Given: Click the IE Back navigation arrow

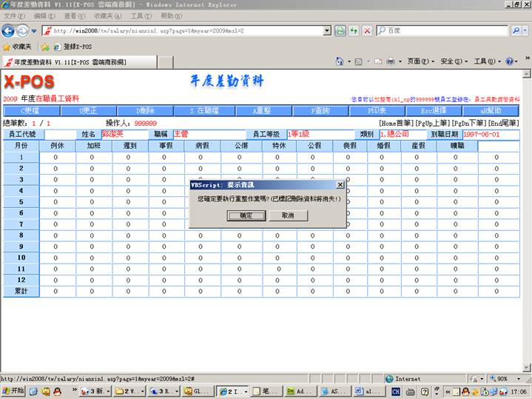Looking at the screenshot, I should coord(8,30).
